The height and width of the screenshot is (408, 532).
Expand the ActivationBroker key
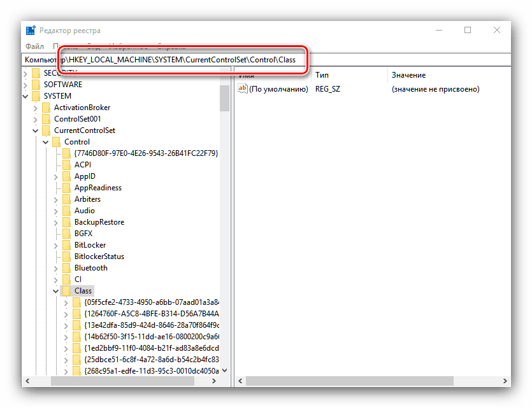tap(36, 108)
